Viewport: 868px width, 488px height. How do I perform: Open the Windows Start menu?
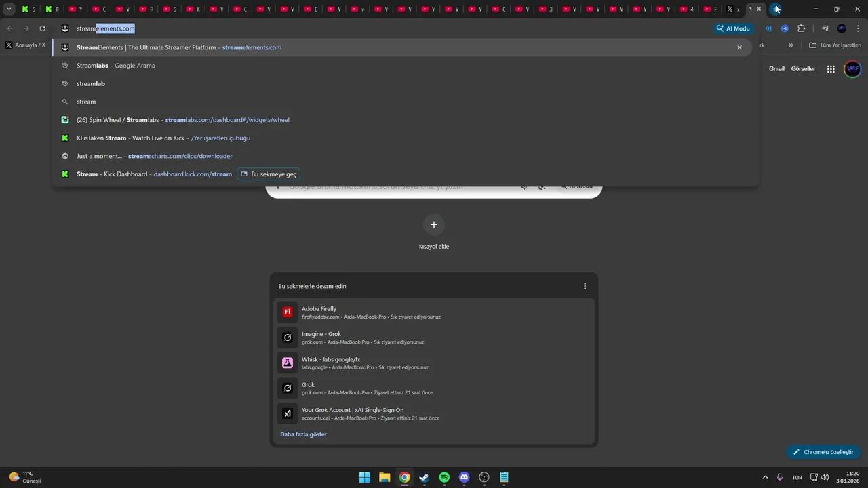tap(365, 477)
